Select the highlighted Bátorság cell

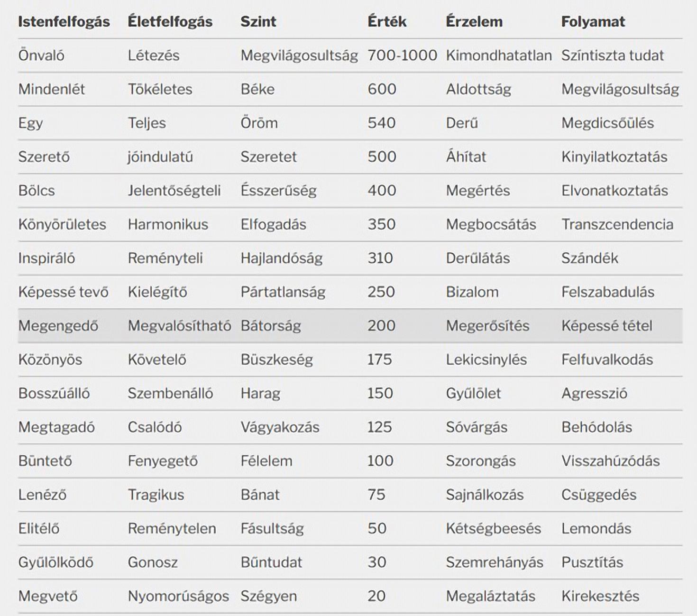pyautogui.click(x=271, y=326)
